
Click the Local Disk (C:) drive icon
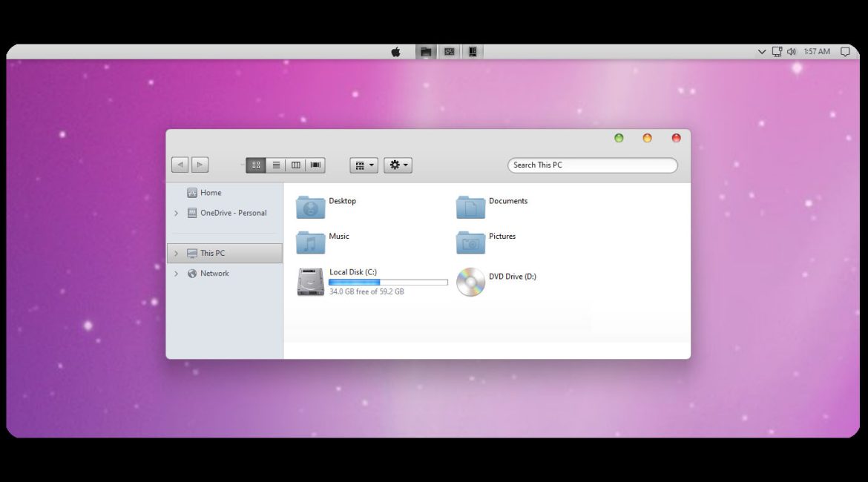coord(311,282)
